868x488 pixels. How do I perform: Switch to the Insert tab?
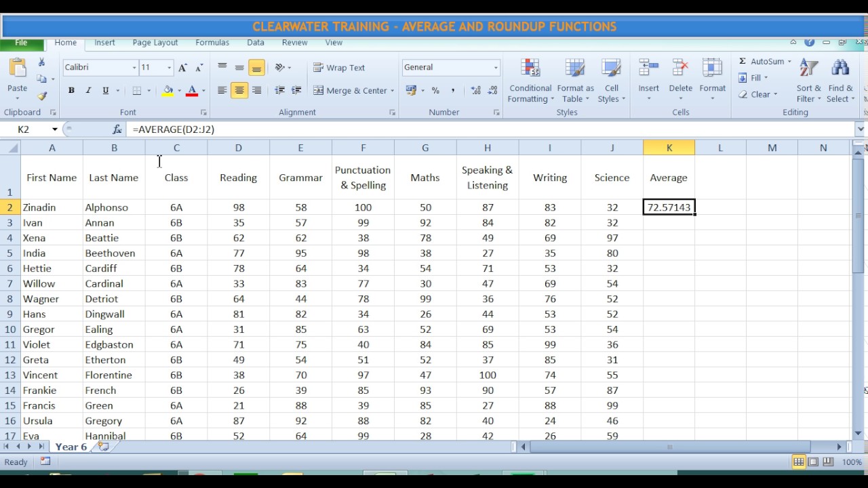point(104,43)
